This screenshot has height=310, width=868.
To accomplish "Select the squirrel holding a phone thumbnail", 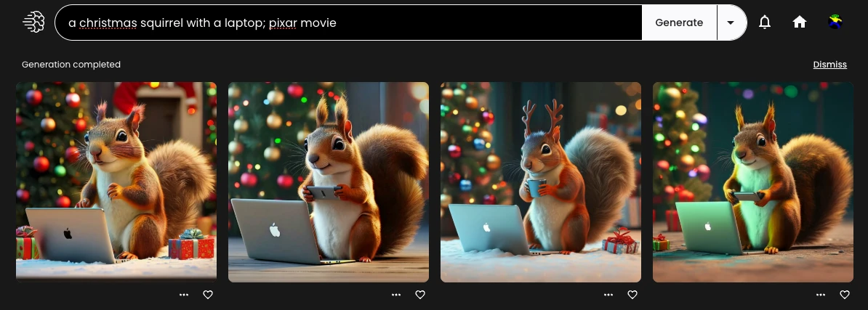I will click(x=329, y=181).
